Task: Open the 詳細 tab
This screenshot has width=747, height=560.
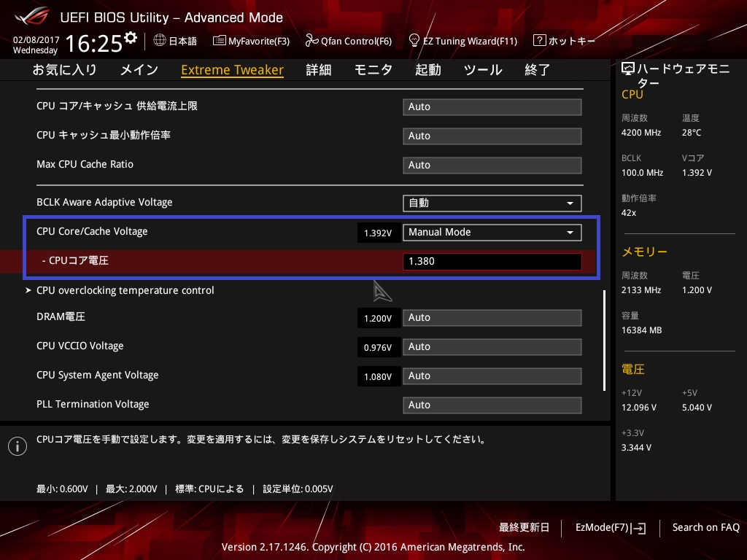Action: click(x=319, y=70)
